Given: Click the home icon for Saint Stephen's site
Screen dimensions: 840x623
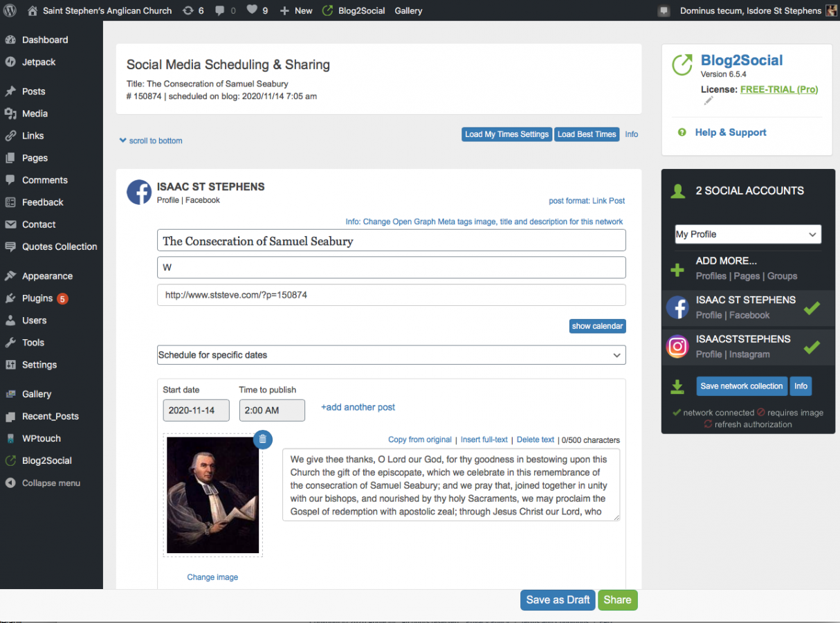Looking at the screenshot, I should (x=33, y=10).
